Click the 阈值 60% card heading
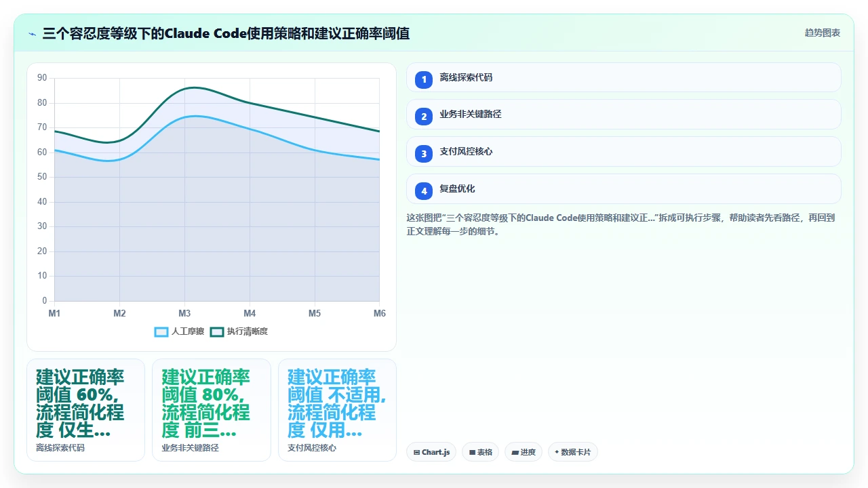The width and height of the screenshot is (868, 488). coord(80,403)
